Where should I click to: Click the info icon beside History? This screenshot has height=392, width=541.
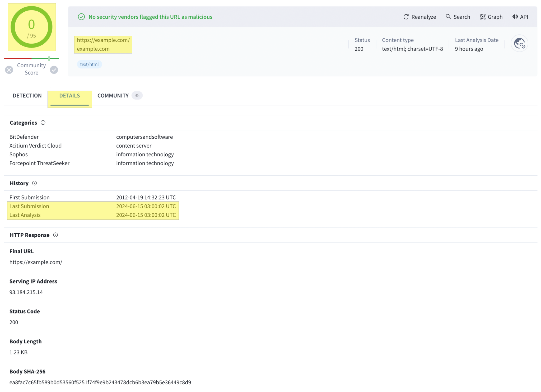point(34,183)
